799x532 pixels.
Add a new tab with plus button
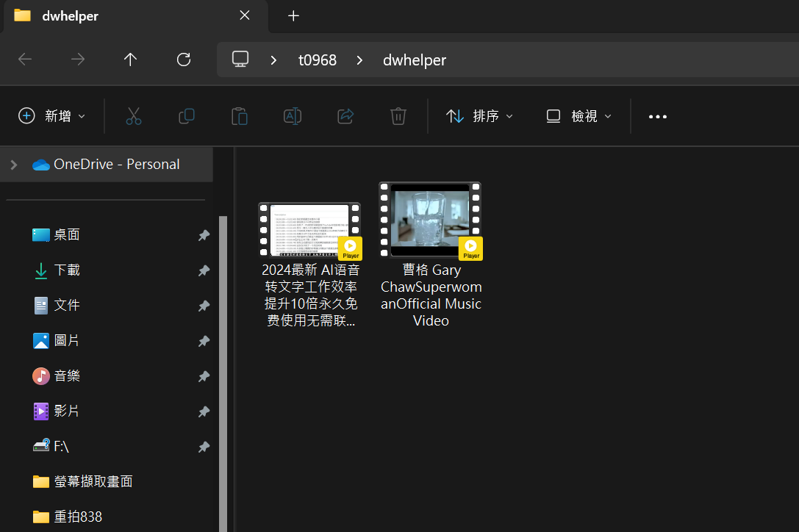(293, 15)
